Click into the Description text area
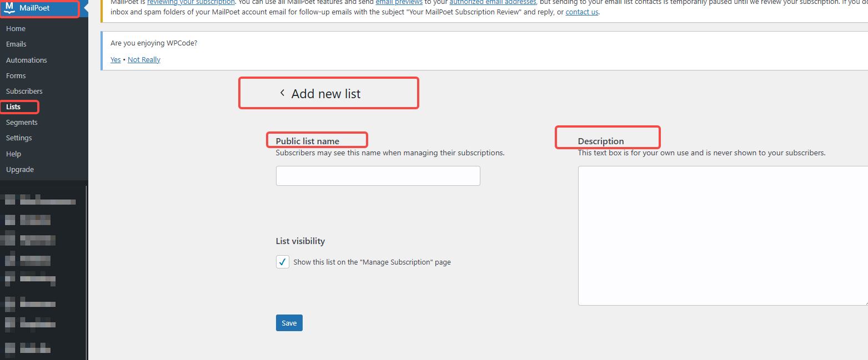Screen dimensions: 868x360 [723, 236]
